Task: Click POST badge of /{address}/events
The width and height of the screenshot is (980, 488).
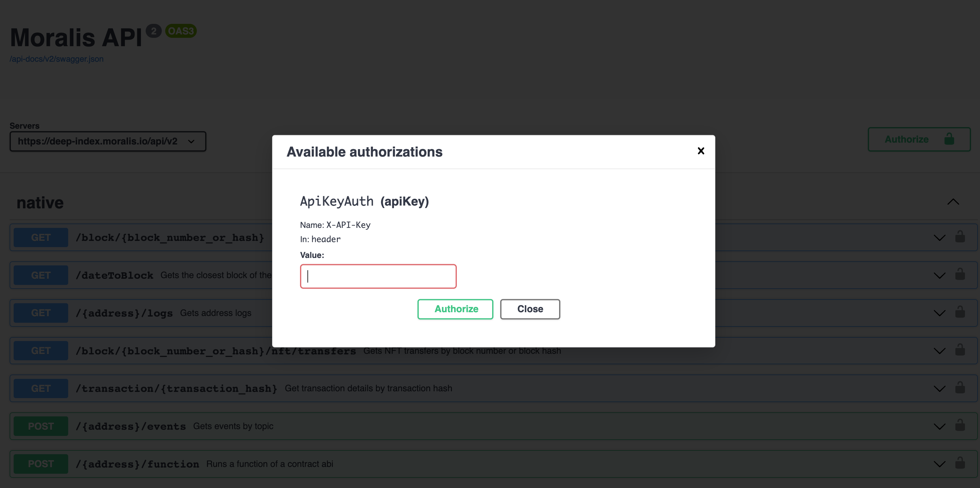Action: tap(41, 426)
